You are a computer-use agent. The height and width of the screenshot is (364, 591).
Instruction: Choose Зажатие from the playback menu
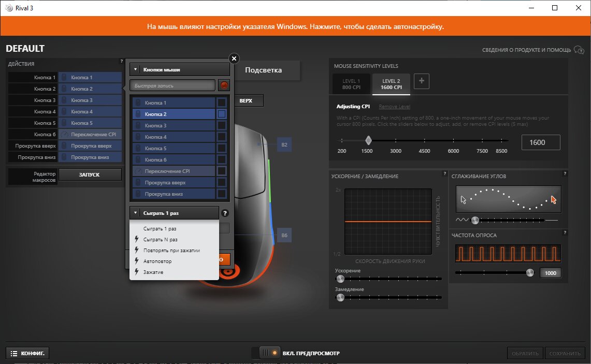[x=174, y=272]
